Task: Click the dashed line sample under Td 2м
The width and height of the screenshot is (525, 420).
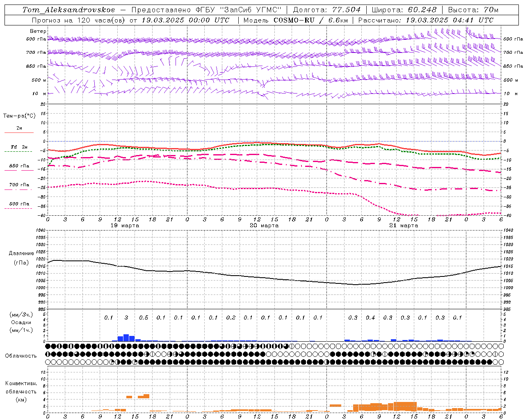Action: [19, 151]
